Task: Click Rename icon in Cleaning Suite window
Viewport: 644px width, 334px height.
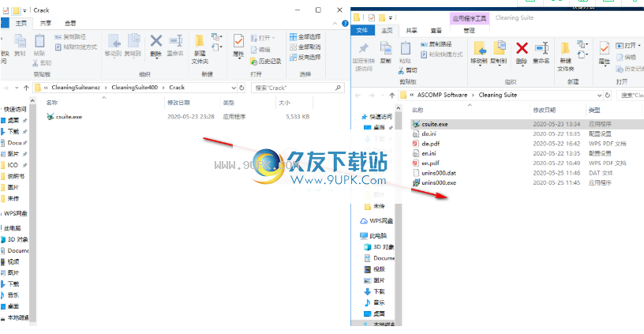Action: (541, 53)
